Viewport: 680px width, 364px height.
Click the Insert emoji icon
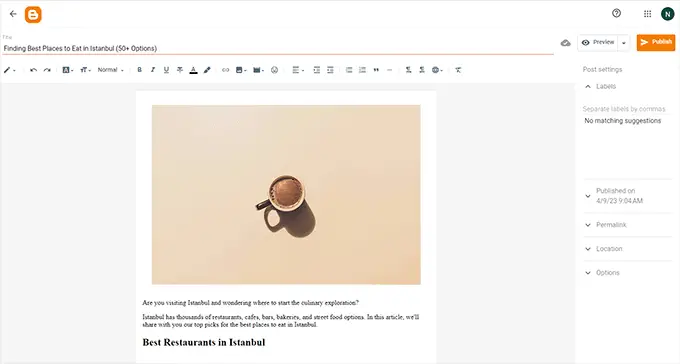click(275, 70)
